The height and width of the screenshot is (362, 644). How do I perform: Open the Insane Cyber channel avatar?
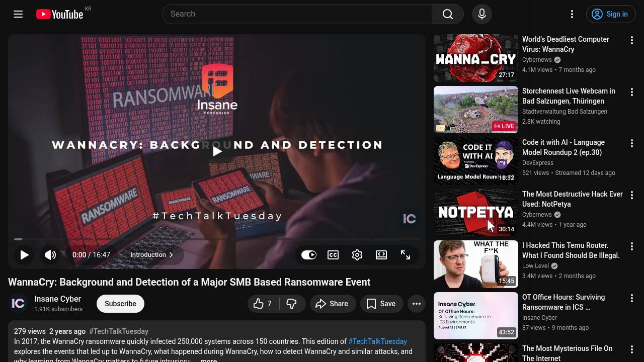(x=18, y=304)
